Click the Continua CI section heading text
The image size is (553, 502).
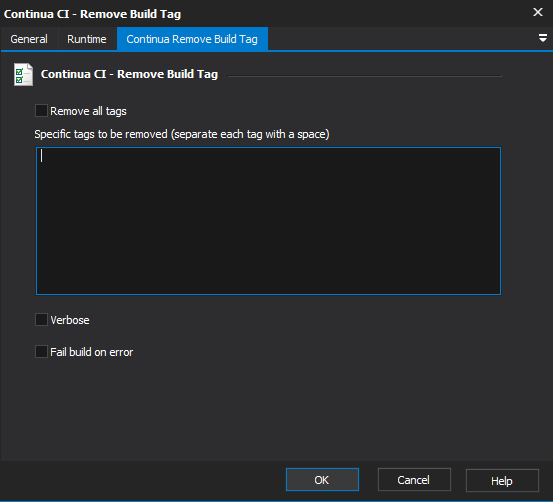[129, 74]
